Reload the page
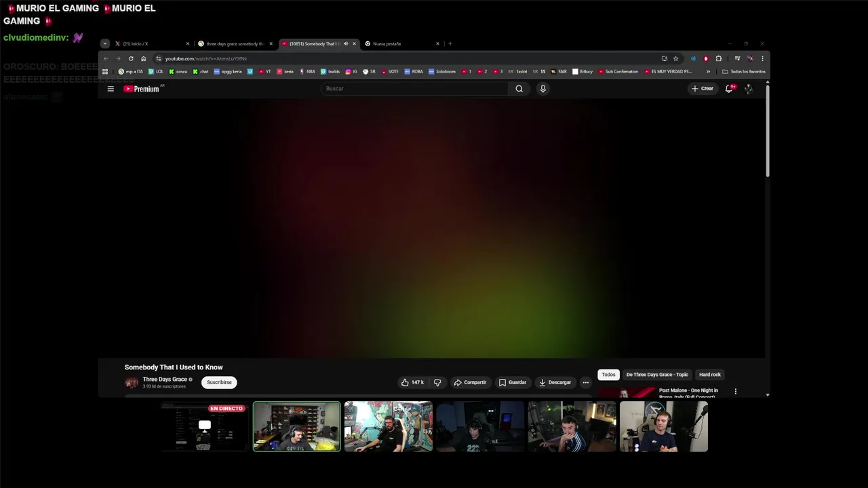 tap(131, 58)
